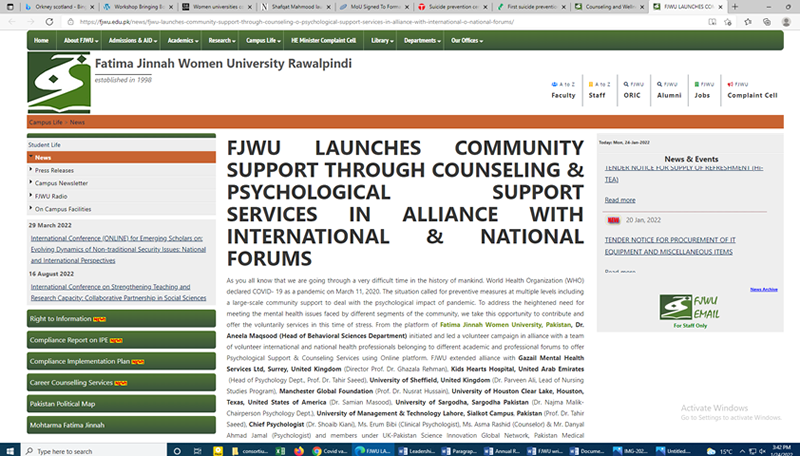Open HE Minister Complaint Cell menu item
The height and width of the screenshot is (456, 800).
tap(323, 40)
